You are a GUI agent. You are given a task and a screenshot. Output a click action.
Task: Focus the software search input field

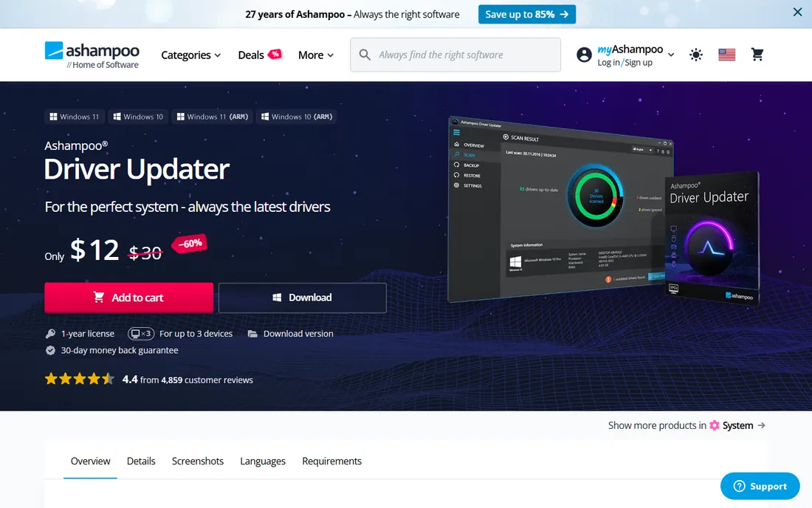[x=455, y=55]
